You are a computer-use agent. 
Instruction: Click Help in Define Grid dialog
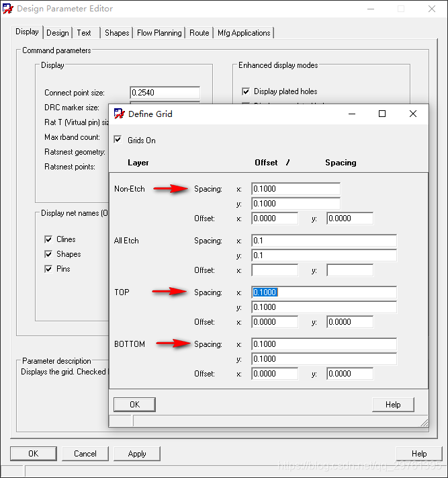[x=393, y=404]
